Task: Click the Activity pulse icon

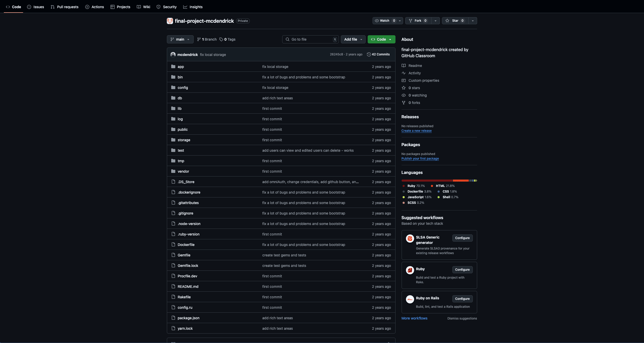Action: [404, 73]
